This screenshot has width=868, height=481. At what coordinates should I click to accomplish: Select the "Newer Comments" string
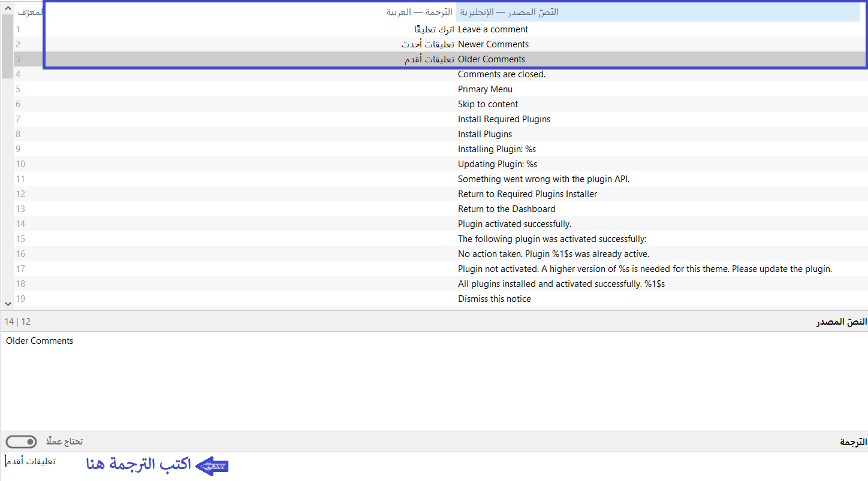[493, 44]
